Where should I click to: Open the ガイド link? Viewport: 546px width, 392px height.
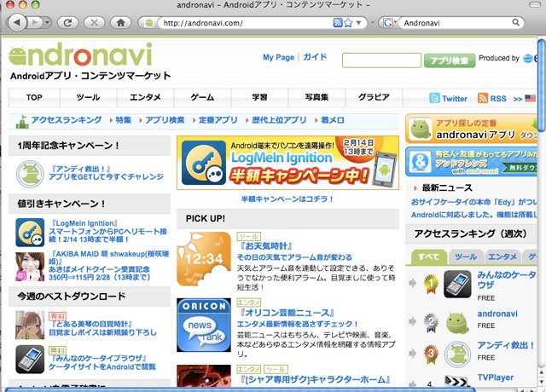pos(315,57)
